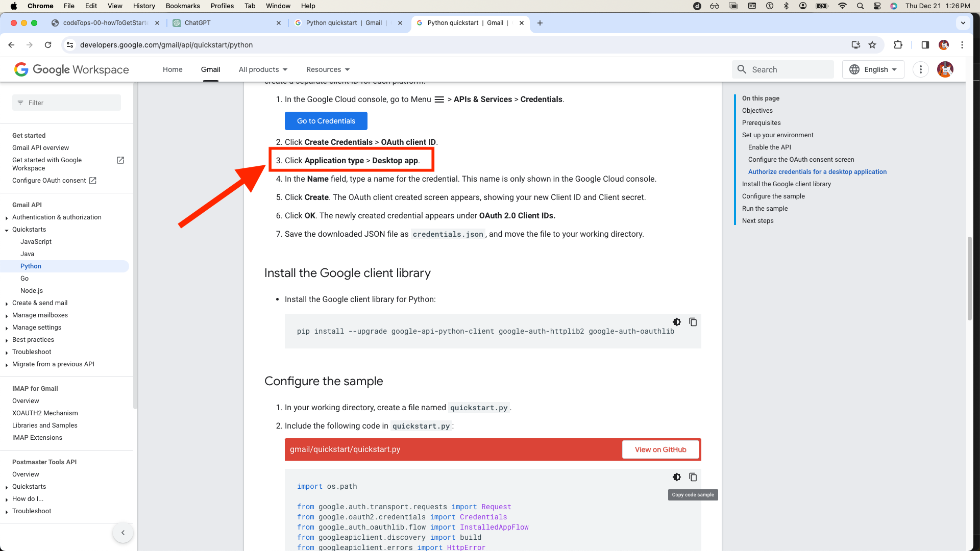Open the Profiles menu in the menu bar
Viewport: 980px width, 551px height.
[x=222, y=6]
